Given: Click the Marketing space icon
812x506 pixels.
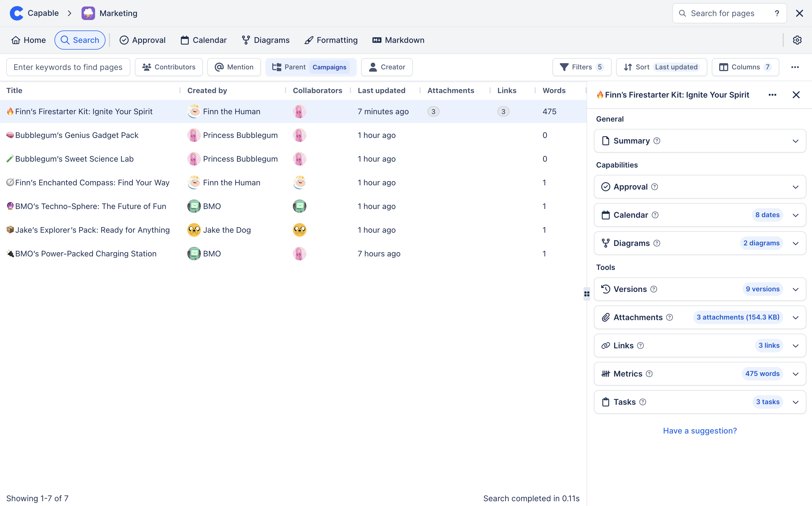Looking at the screenshot, I should 88,13.
